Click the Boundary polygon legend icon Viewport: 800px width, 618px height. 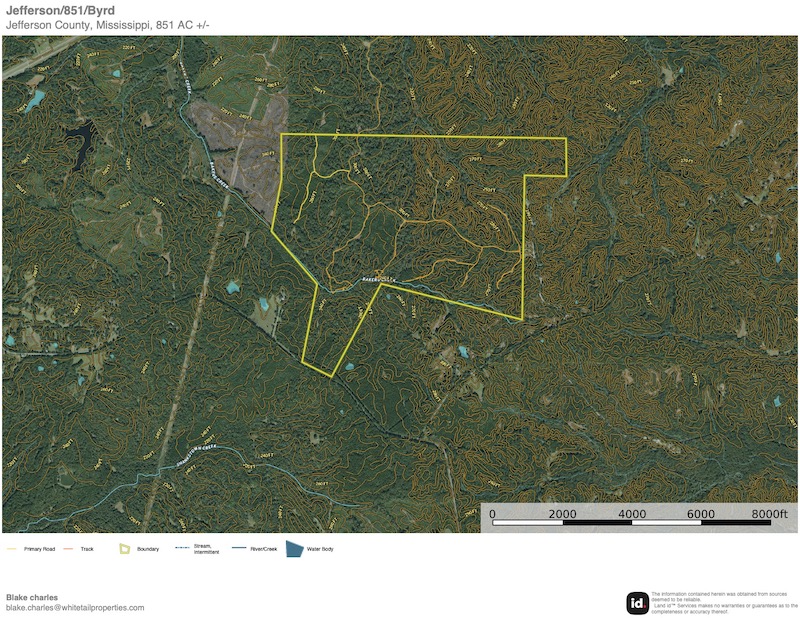[x=124, y=549]
